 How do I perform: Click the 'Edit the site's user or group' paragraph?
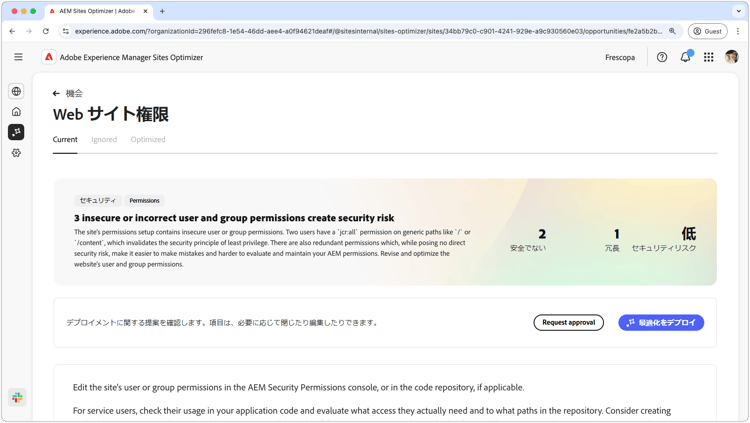tap(298, 388)
